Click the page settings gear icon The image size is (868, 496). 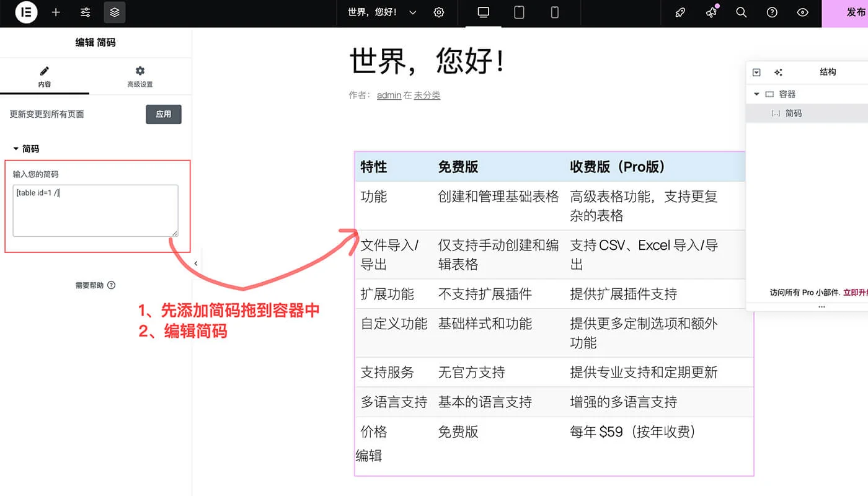(439, 12)
